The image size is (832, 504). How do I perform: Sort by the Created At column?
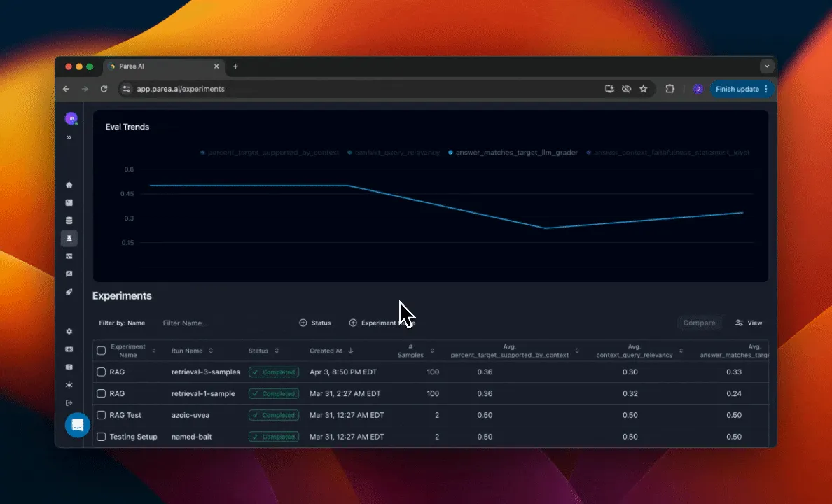tap(332, 351)
